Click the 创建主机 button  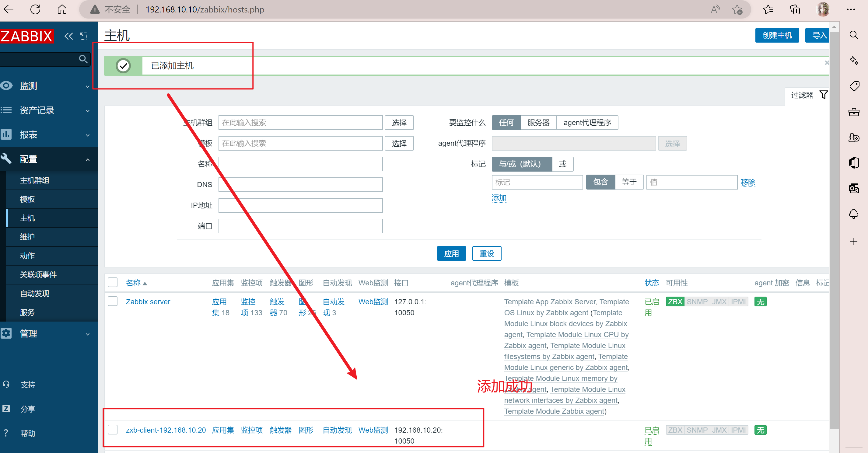pyautogui.click(x=777, y=35)
